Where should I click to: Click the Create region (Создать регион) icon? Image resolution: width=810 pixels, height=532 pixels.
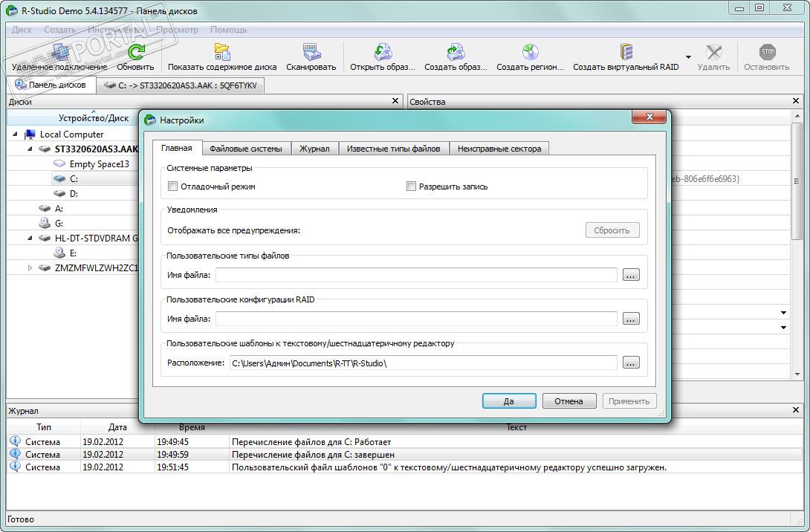click(530, 52)
